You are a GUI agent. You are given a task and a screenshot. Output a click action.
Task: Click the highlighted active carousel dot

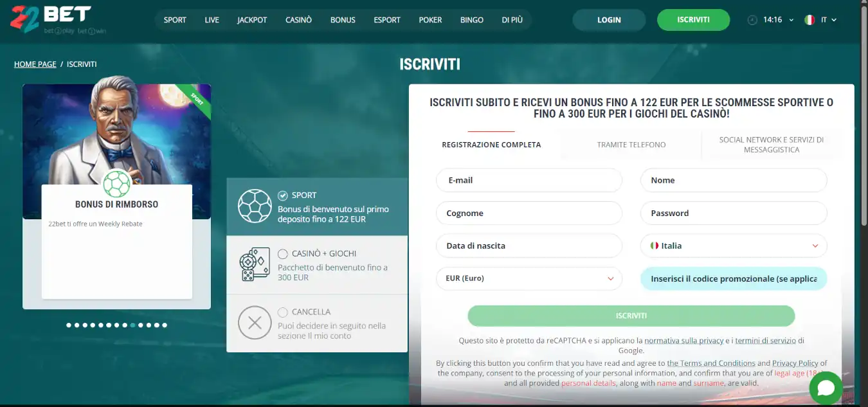click(x=132, y=325)
